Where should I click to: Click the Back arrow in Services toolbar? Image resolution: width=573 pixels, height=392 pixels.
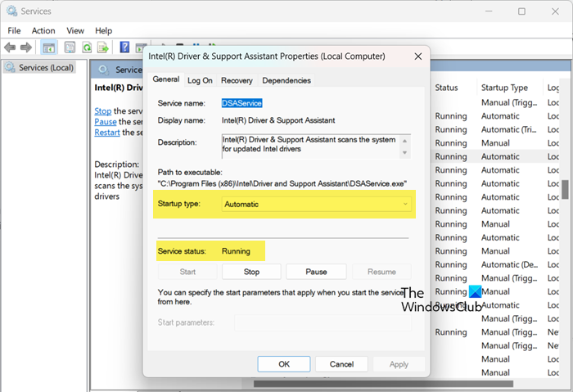pyautogui.click(x=10, y=47)
